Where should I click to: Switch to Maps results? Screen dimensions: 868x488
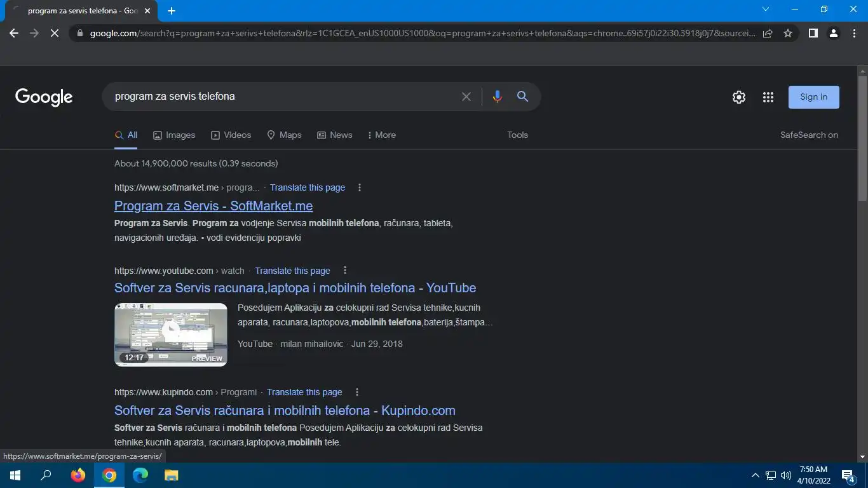[284, 135]
